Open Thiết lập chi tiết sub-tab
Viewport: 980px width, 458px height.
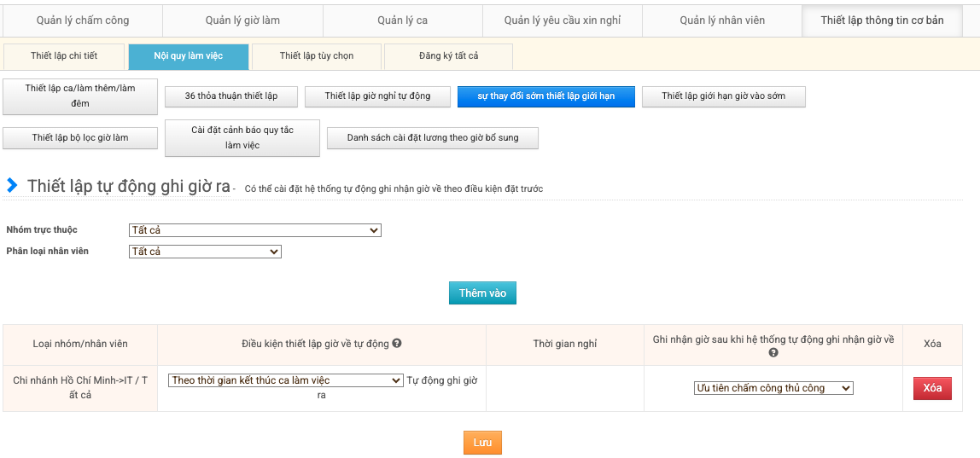[x=64, y=56]
